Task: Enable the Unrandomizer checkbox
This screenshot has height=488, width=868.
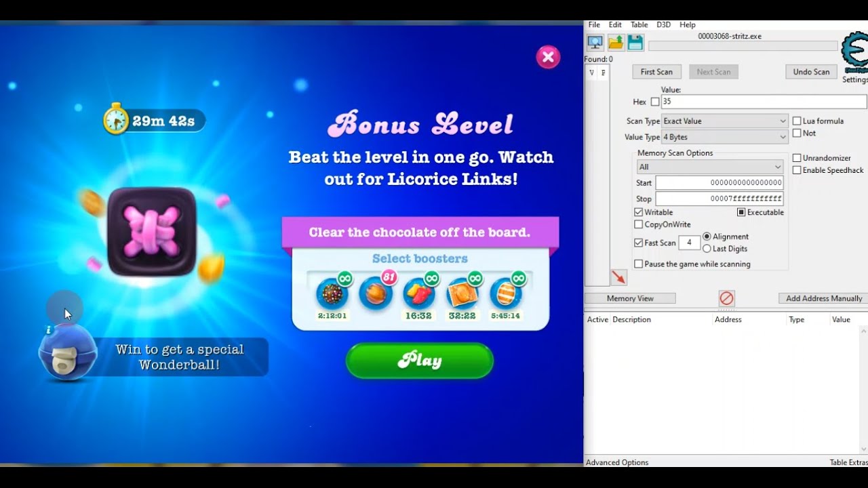Action: click(x=797, y=158)
